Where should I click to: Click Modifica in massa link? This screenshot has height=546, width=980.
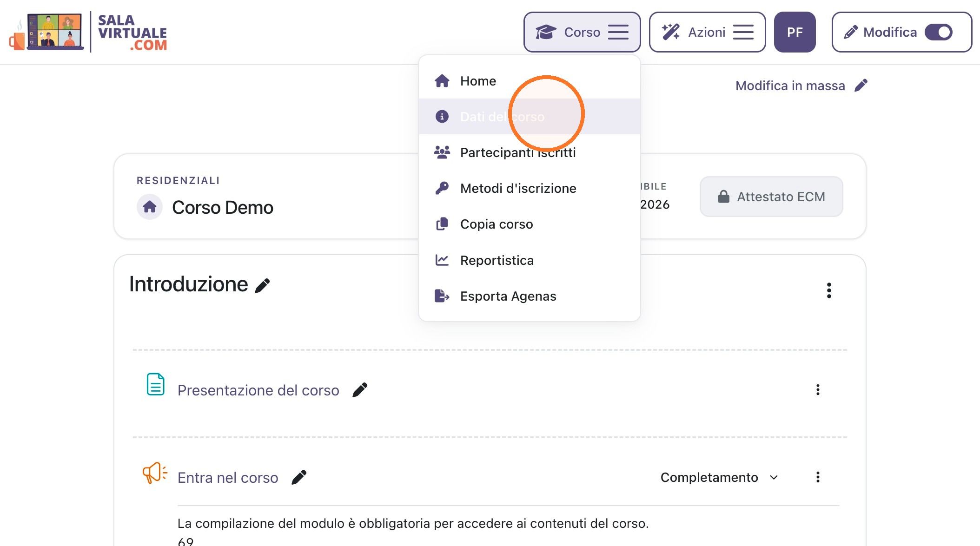[790, 86]
